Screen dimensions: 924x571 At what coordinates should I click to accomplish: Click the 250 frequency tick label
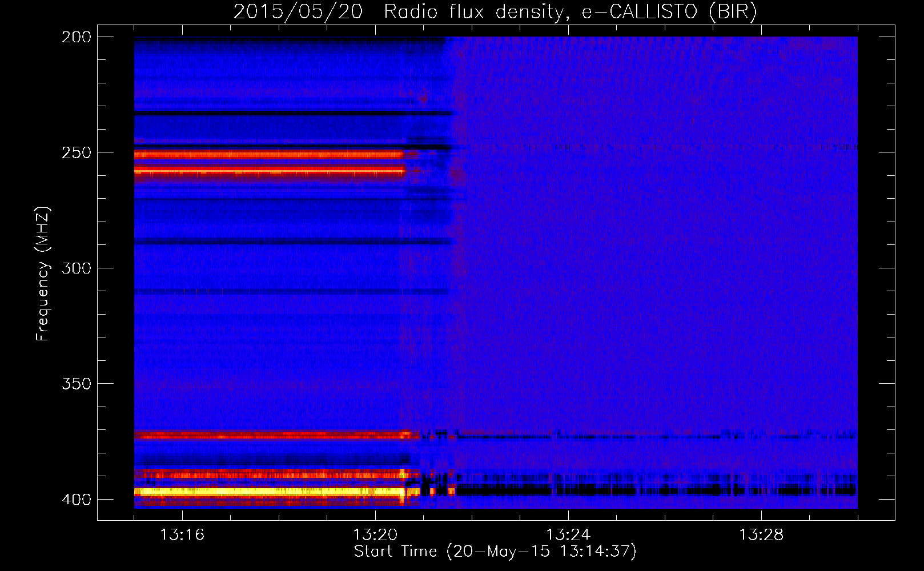click(77, 152)
